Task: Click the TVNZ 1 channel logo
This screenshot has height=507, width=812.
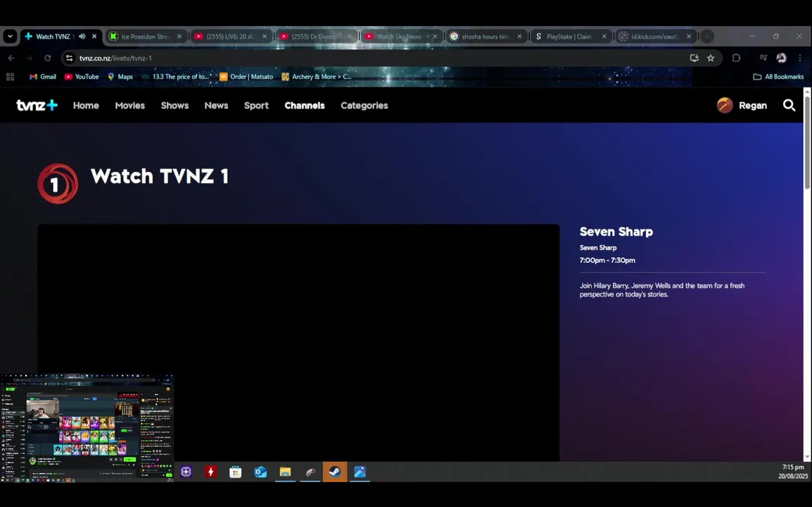Action: tap(58, 184)
